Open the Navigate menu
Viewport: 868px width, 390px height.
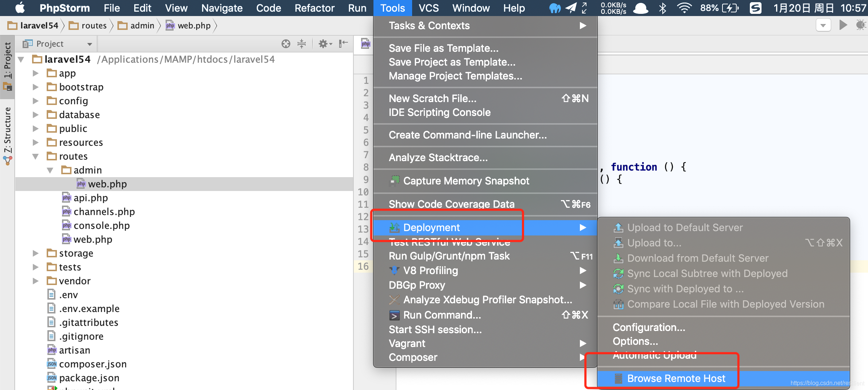tap(222, 8)
